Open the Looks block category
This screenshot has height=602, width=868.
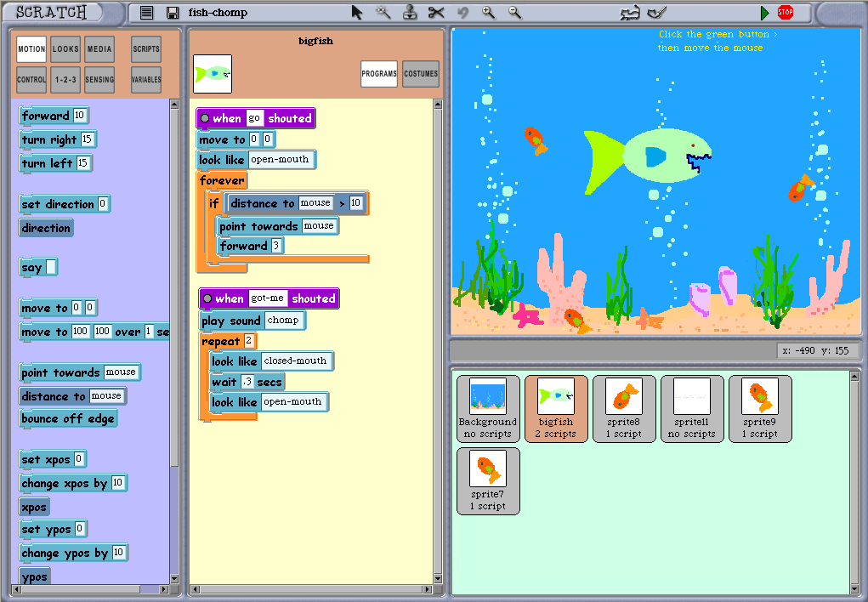pos(65,49)
